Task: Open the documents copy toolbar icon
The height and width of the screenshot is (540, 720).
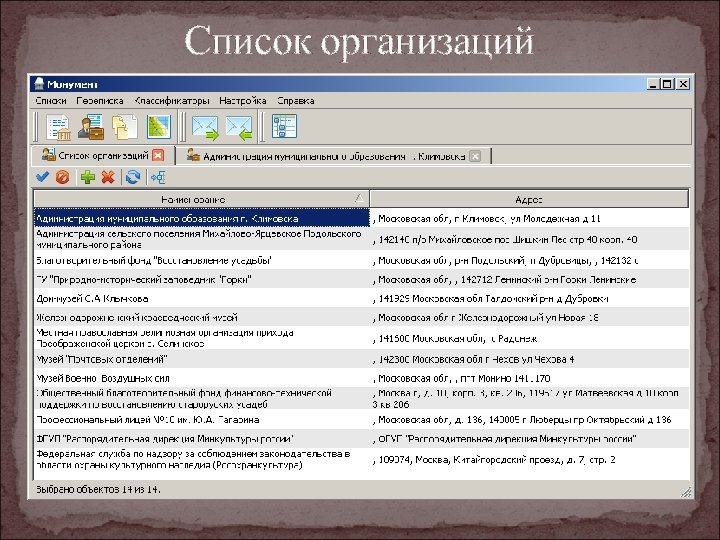Action: (124, 127)
